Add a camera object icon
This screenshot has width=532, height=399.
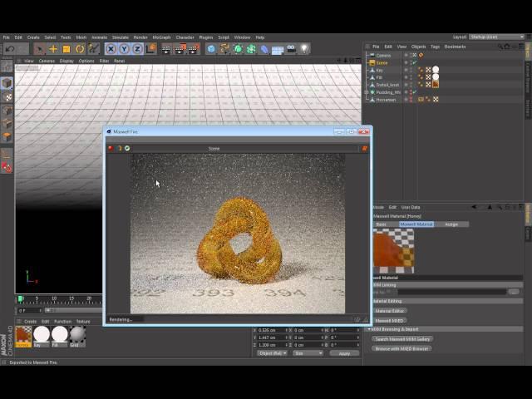click(x=291, y=49)
